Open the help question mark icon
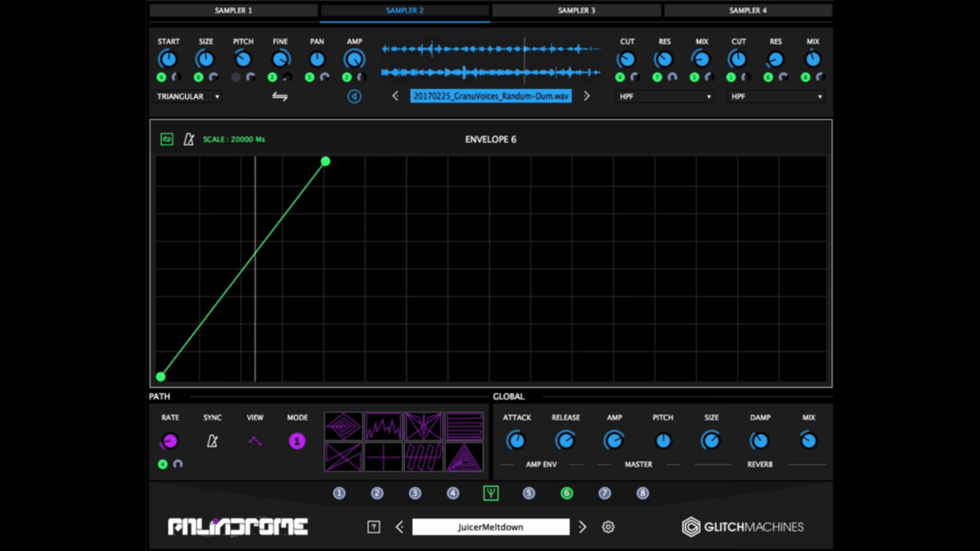980x551 pixels. click(374, 528)
